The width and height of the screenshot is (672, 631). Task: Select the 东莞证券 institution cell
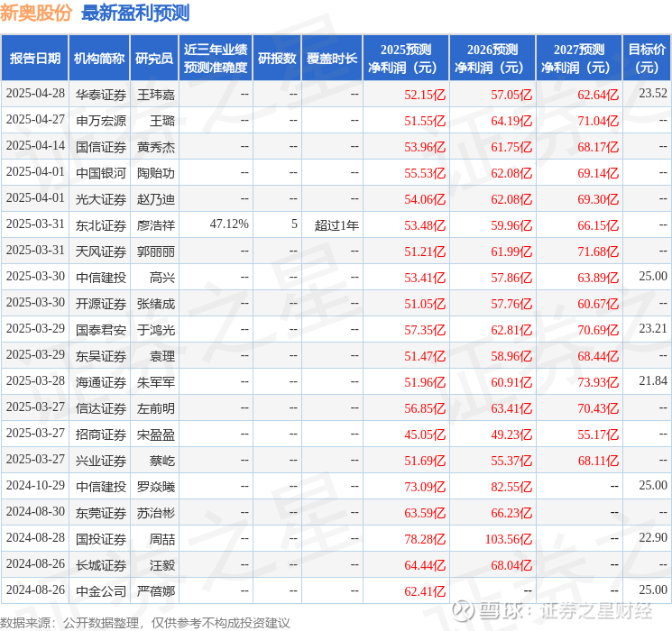[x=101, y=513]
